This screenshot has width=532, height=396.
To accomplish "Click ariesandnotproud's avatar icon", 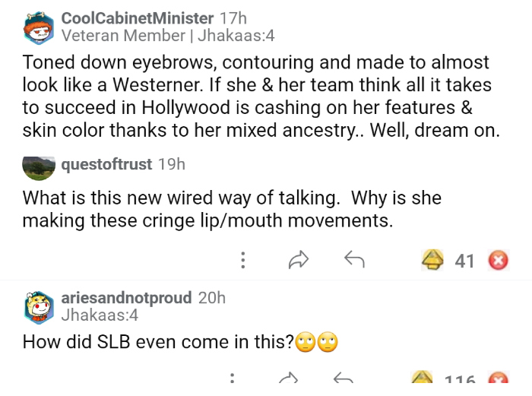I will point(39,306).
